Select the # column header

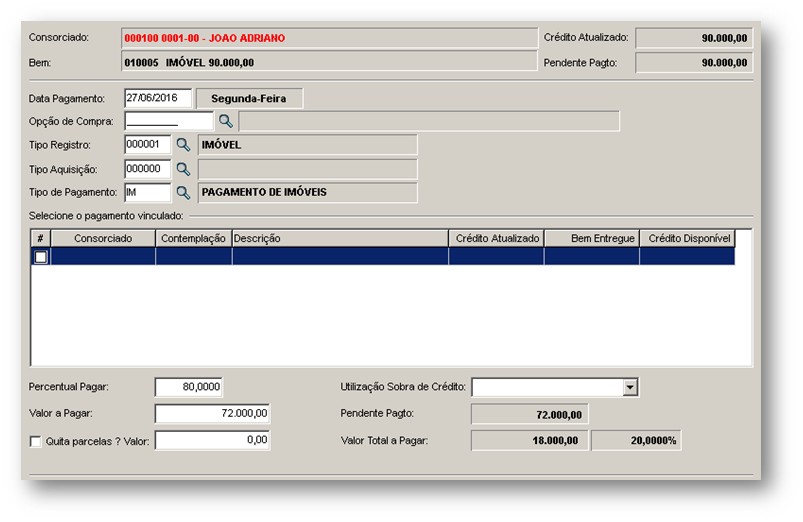[40, 238]
